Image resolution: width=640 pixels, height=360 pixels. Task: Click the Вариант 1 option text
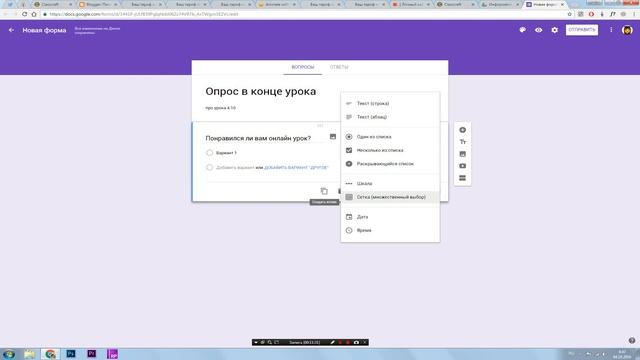(226, 153)
